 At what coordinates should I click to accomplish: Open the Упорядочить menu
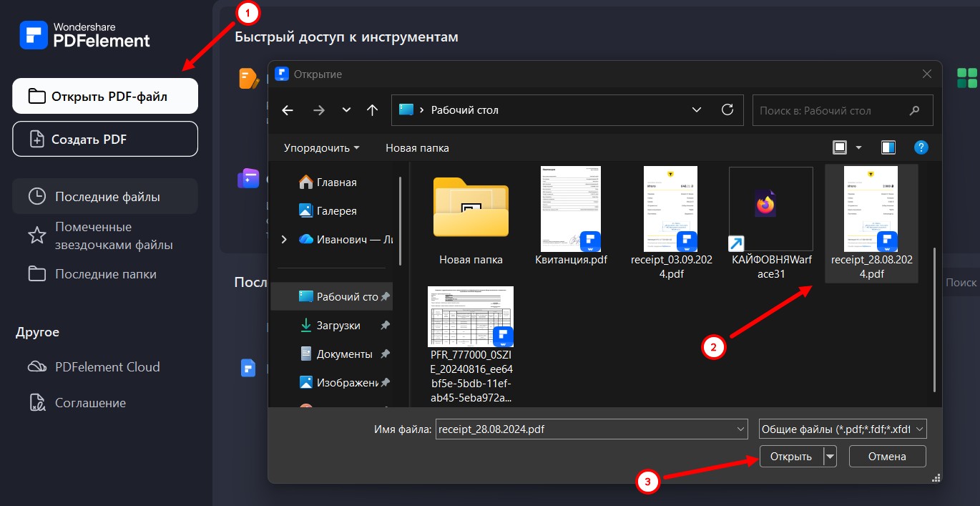(319, 147)
